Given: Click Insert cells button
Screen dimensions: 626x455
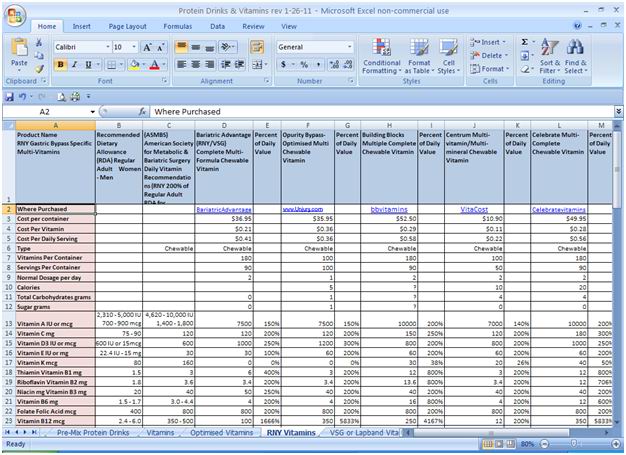Looking at the screenshot, I should [488, 42].
